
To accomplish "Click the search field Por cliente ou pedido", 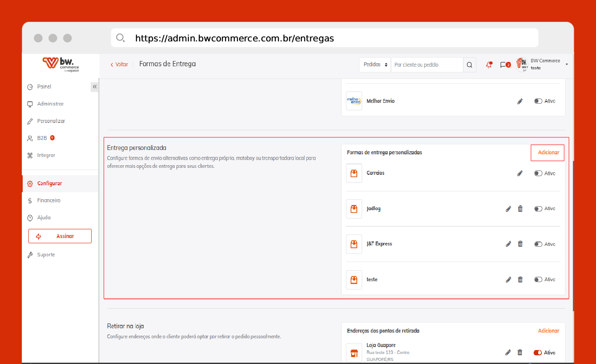I will pyautogui.click(x=427, y=65).
